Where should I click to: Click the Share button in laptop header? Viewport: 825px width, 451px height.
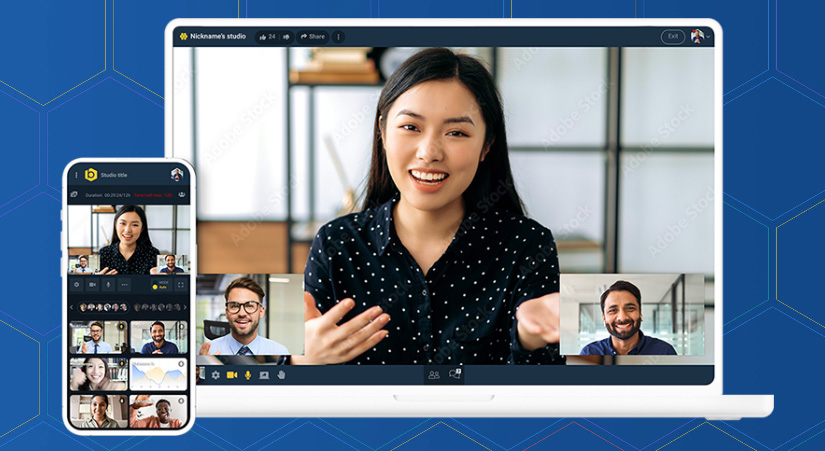(x=313, y=37)
